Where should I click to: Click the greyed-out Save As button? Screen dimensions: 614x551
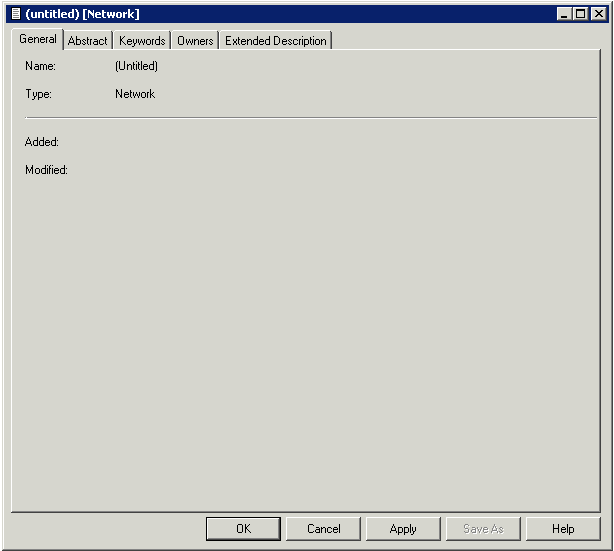[x=483, y=529]
